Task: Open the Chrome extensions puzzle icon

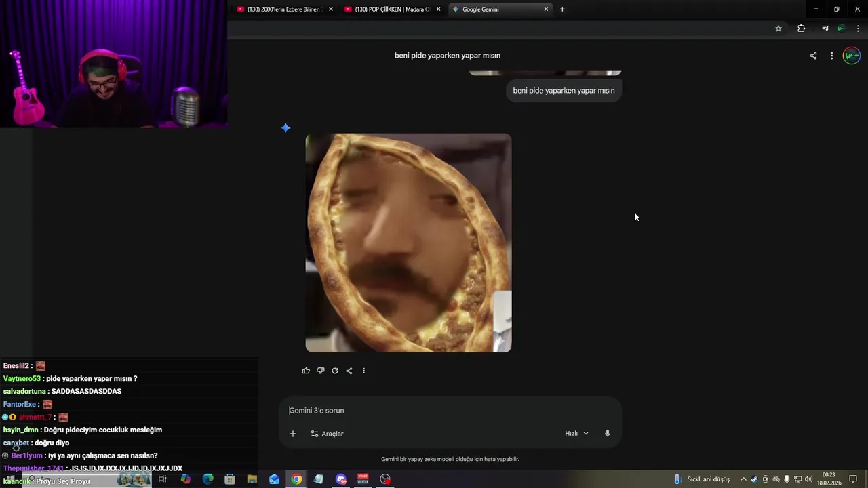Action: click(x=802, y=28)
